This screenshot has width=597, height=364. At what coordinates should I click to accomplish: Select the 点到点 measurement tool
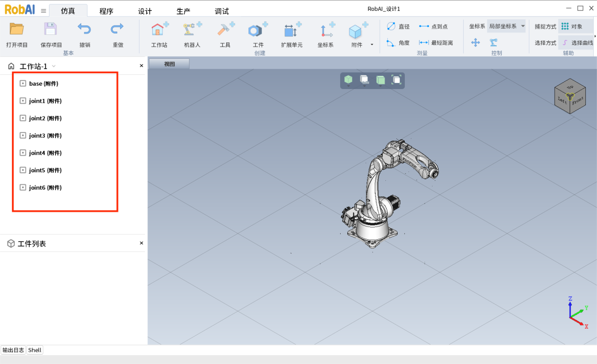pos(433,26)
